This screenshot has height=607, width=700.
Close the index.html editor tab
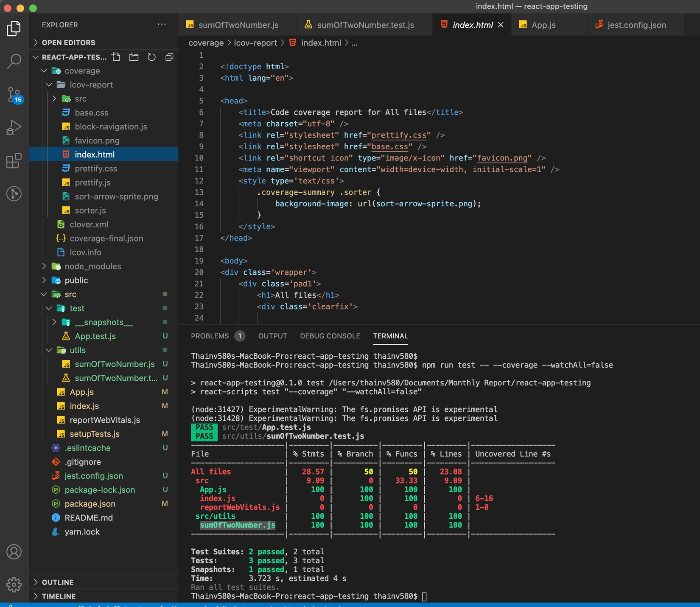tap(501, 25)
